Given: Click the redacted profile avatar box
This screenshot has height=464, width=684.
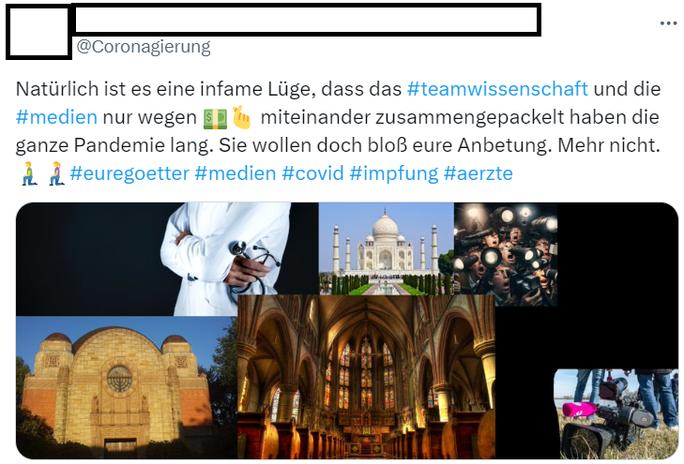Looking at the screenshot, I should point(38,31).
